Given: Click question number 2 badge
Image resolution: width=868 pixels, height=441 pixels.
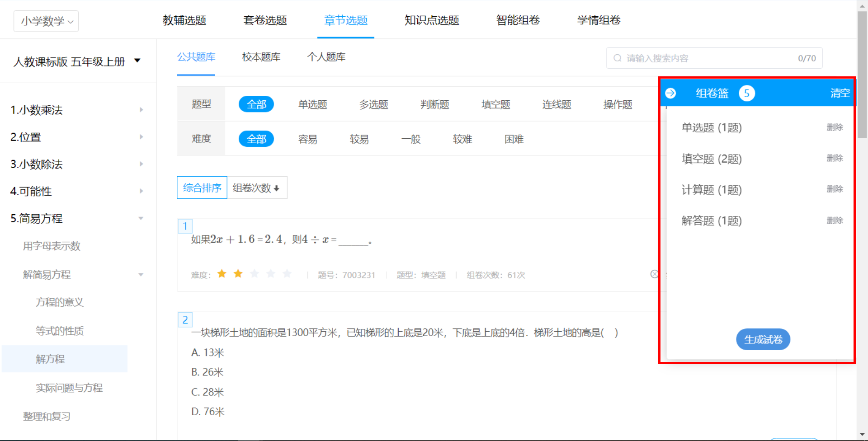Looking at the screenshot, I should (x=185, y=320).
